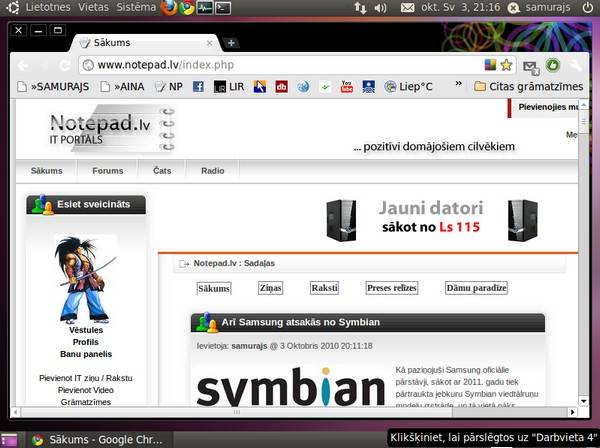
Task: Click the colorful squares extension icon in the address bar
Action: [x=490, y=65]
